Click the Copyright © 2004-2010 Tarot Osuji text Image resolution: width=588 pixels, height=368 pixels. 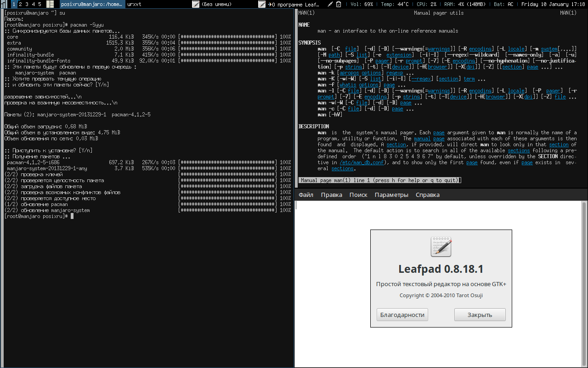tap(441, 295)
